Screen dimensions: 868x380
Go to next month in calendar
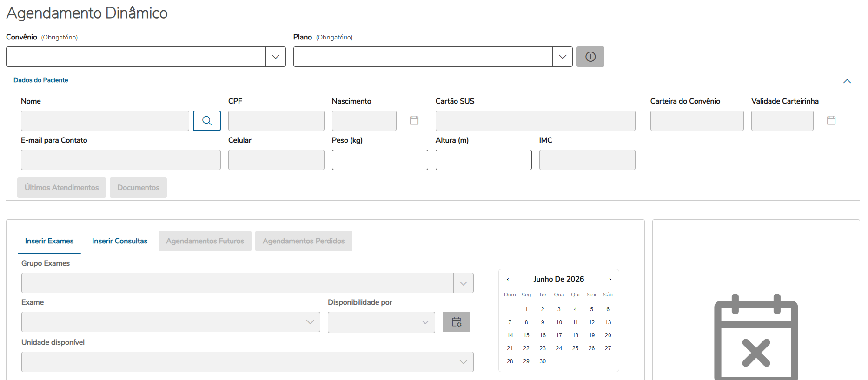[x=608, y=279]
